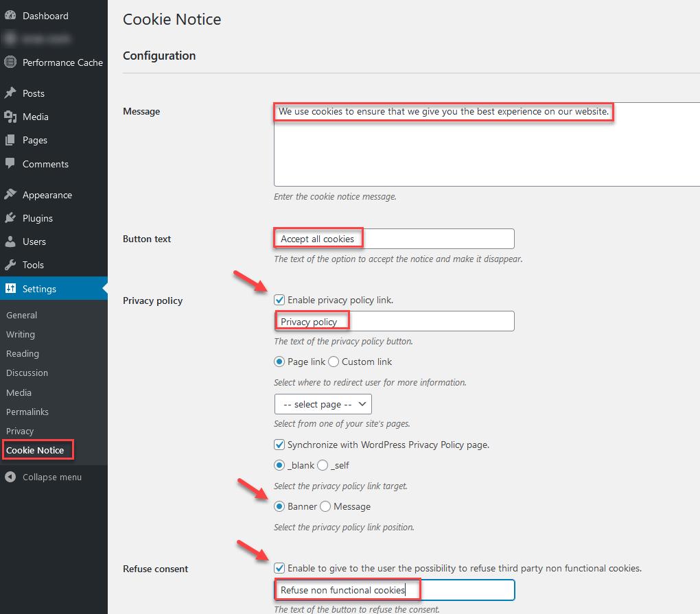Choose the Message link position option
This screenshot has width=700, height=614.
pos(325,506)
